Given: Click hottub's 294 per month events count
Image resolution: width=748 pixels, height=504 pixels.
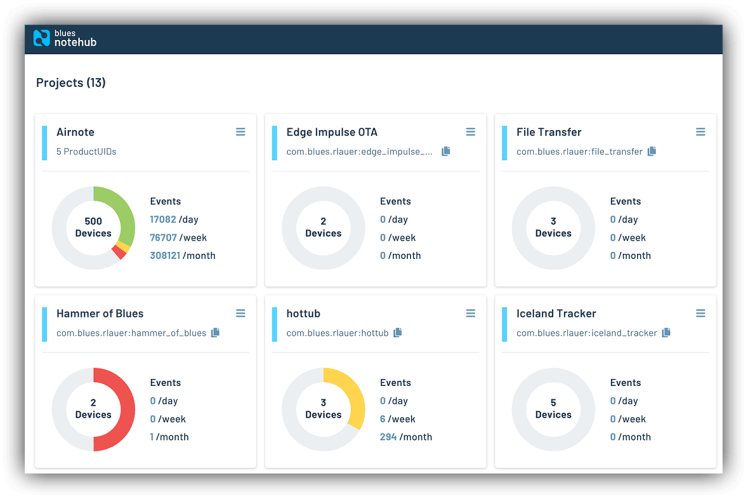Looking at the screenshot, I should pyautogui.click(x=388, y=437).
